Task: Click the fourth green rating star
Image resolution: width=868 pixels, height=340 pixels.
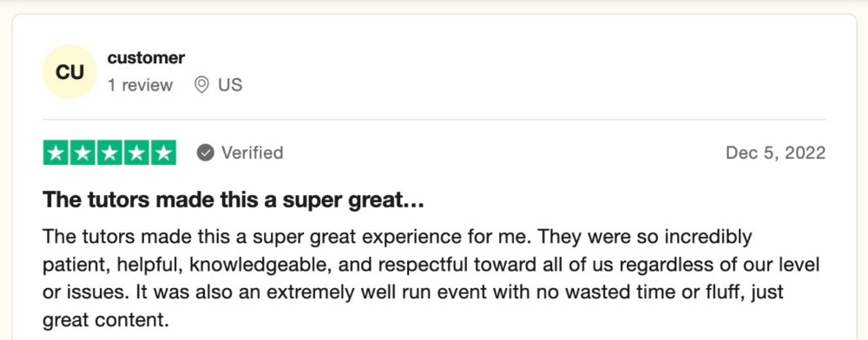Action: tap(136, 153)
